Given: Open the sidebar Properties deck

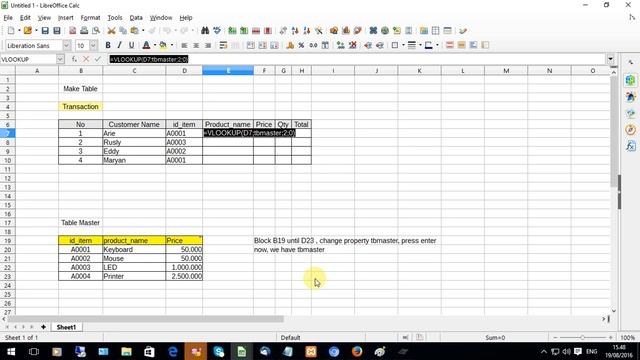Looking at the screenshot, I should [631, 80].
